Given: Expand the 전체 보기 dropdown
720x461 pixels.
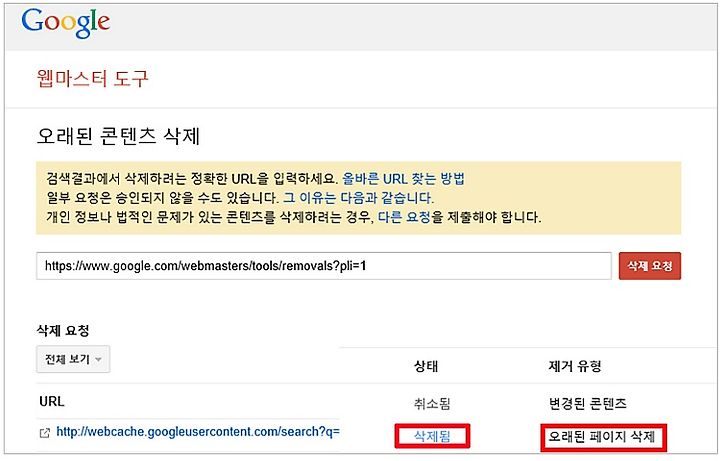Looking at the screenshot, I should coord(73,359).
